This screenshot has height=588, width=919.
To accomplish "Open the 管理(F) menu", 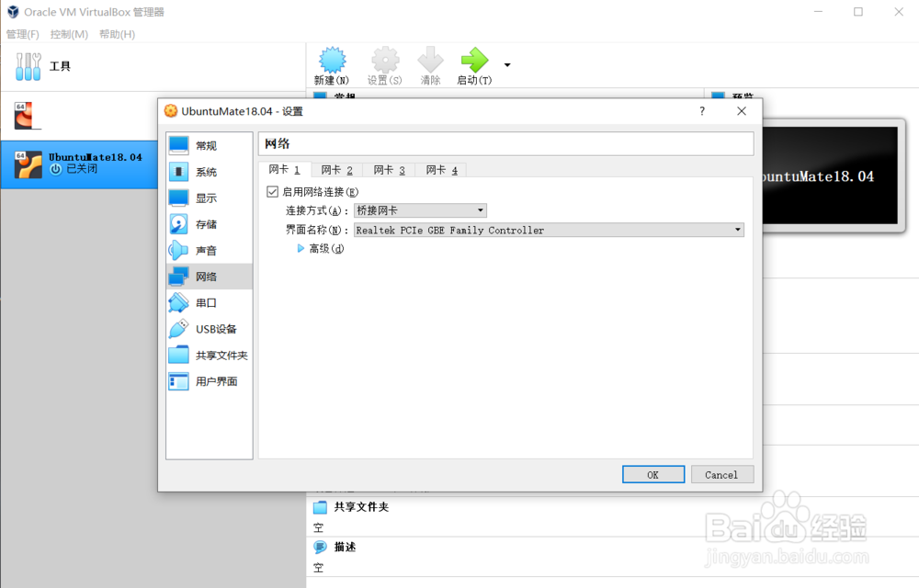I will pyautogui.click(x=22, y=34).
